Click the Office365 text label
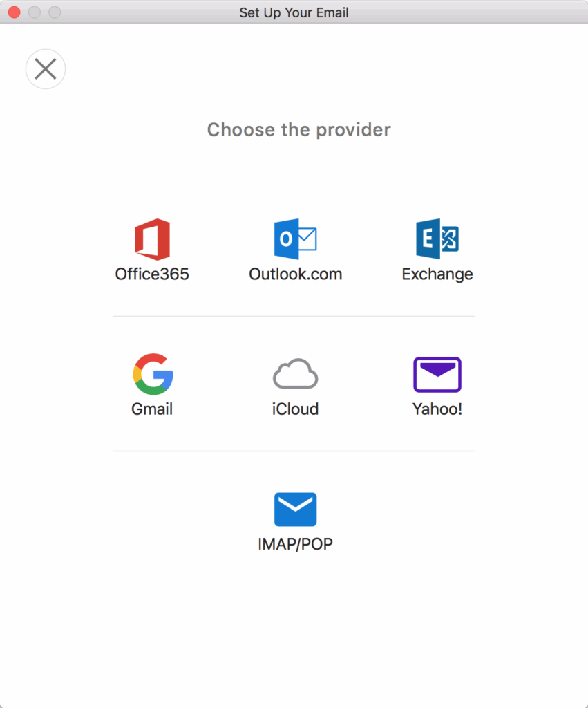The image size is (588, 708). (152, 274)
